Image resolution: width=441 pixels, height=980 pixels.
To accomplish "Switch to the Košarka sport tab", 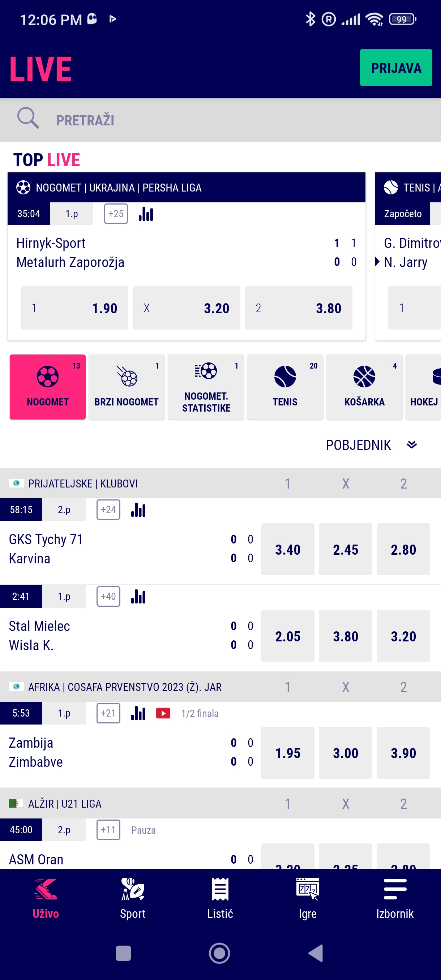I will (364, 387).
